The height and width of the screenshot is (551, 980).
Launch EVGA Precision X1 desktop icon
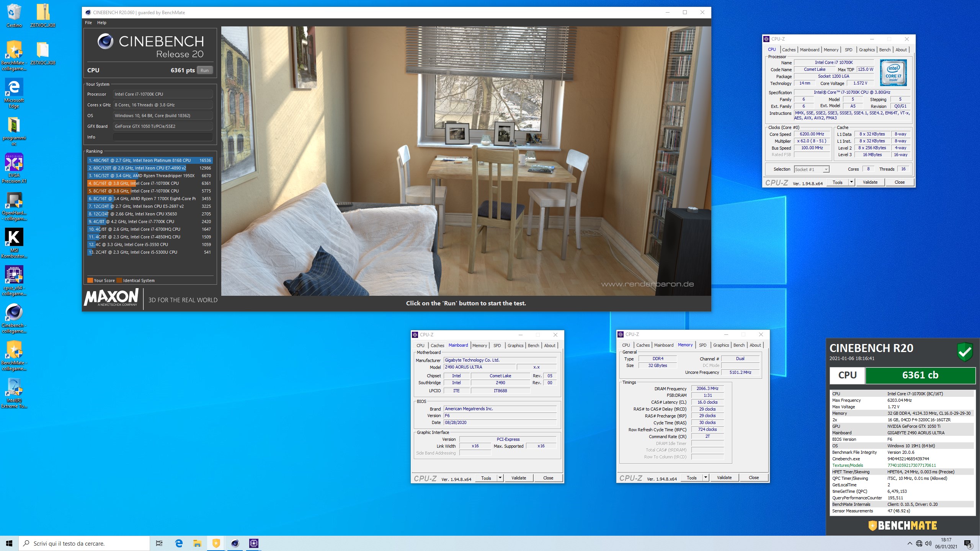point(14,168)
